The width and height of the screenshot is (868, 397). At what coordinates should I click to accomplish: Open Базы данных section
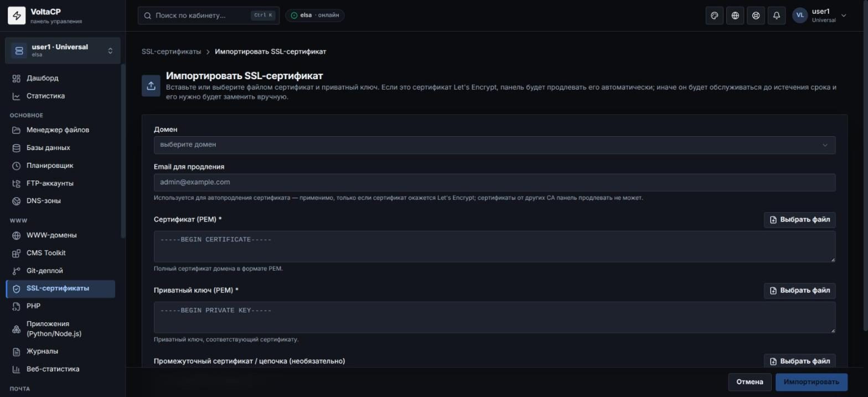60,148
